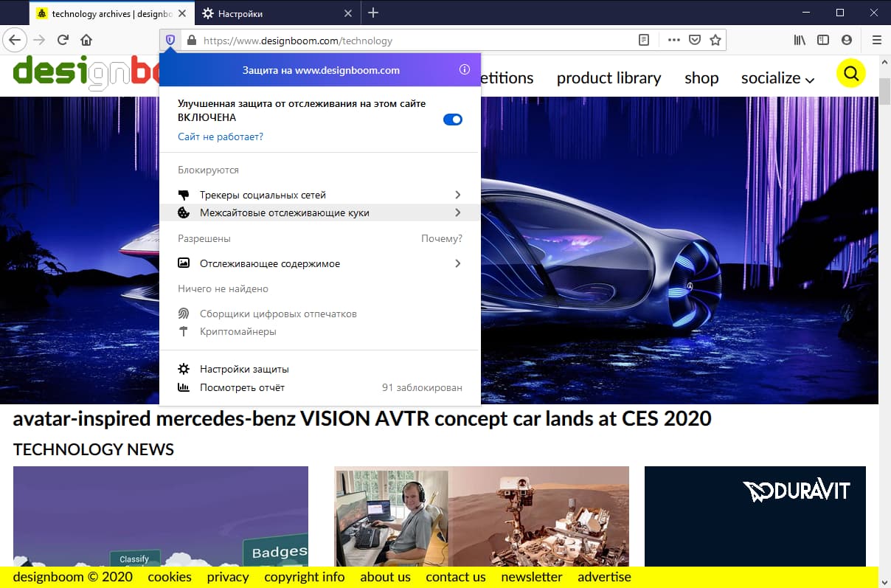Open the Firefox Library icon
Screen dimensions: 891x588
click(799, 41)
